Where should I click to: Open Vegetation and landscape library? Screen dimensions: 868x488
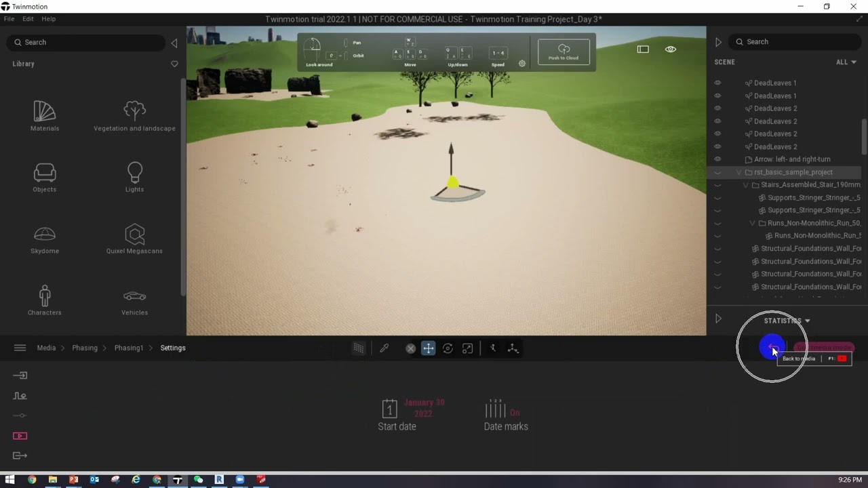(134, 116)
